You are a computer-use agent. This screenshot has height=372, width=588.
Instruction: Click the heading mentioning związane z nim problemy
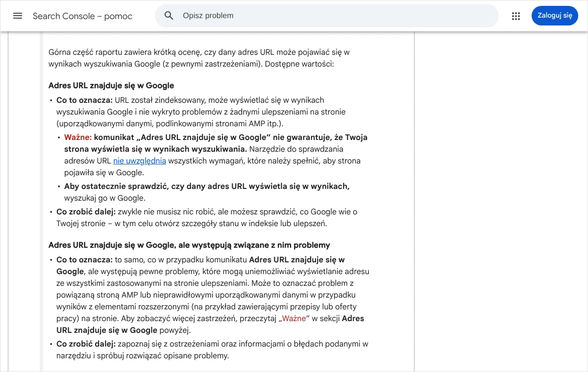[189, 245]
